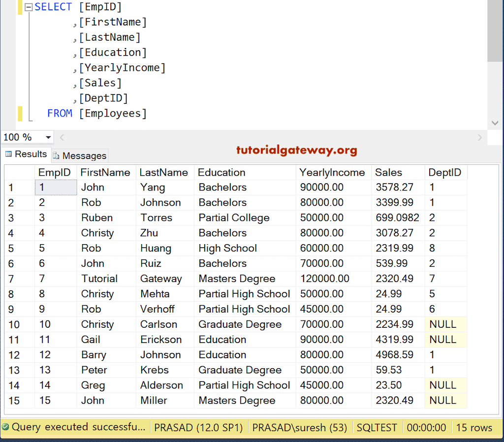This screenshot has width=504, height=442.
Task: Click the 'PRASAD (12.0 SP1)' status entry
Action: [x=199, y=428]
